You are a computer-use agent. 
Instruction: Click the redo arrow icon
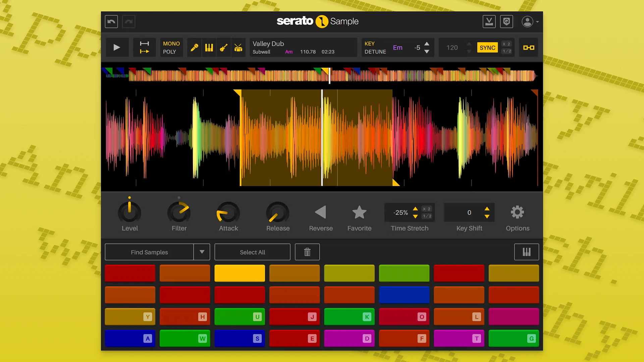pyautogui.click(x=129, y=21)
